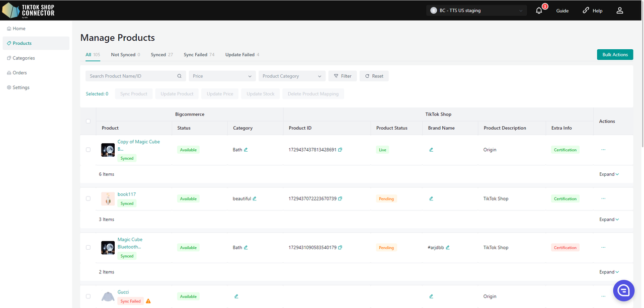Select all products with header checkbox
The width and height of the screenshot is (644, 308).
point(88,121)
